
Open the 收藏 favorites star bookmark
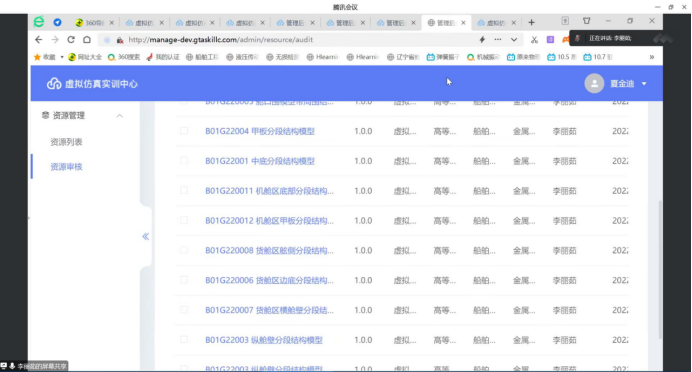(45, 57)
